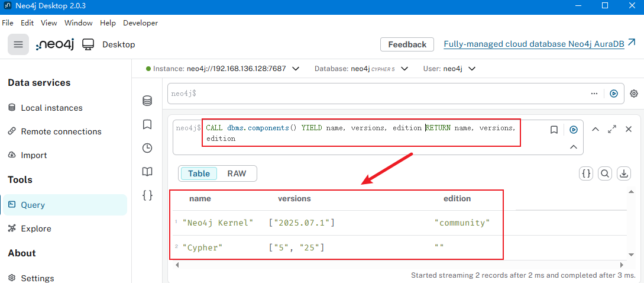This screenshot has width=644, height=283.
Task: Select the versions column header
Action: point(295,199)
